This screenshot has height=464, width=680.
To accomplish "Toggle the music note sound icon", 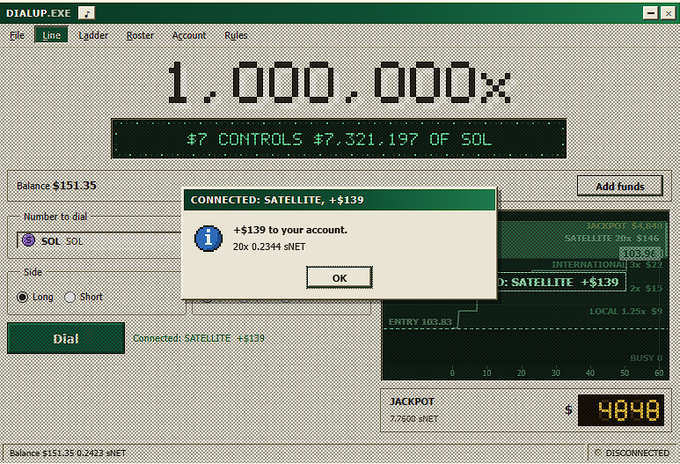I will click(x=86, y=13).
